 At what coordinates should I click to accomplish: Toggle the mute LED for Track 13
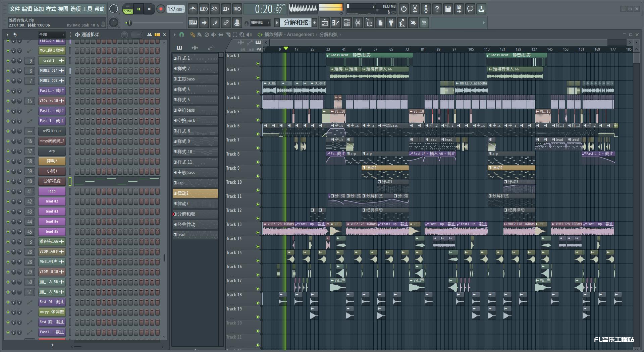pos(258,233)
